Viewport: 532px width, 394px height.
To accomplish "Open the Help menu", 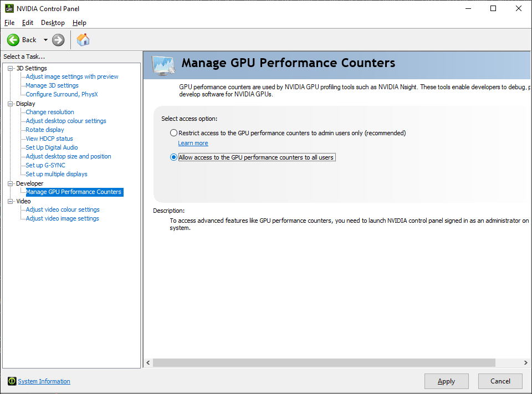I will pos(79,23).
